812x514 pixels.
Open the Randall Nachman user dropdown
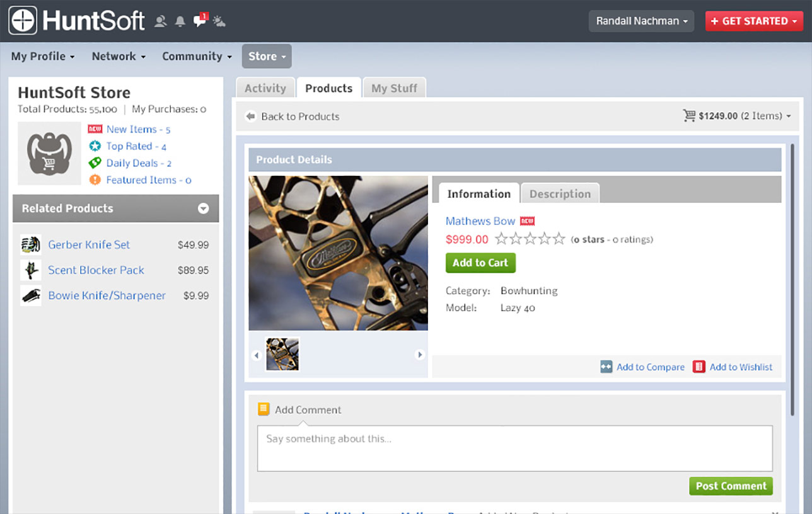click(x=641, y=21)
